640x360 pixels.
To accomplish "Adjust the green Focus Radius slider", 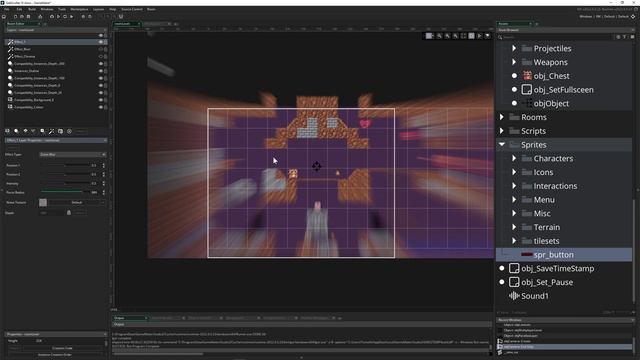I will coord(64,192).
